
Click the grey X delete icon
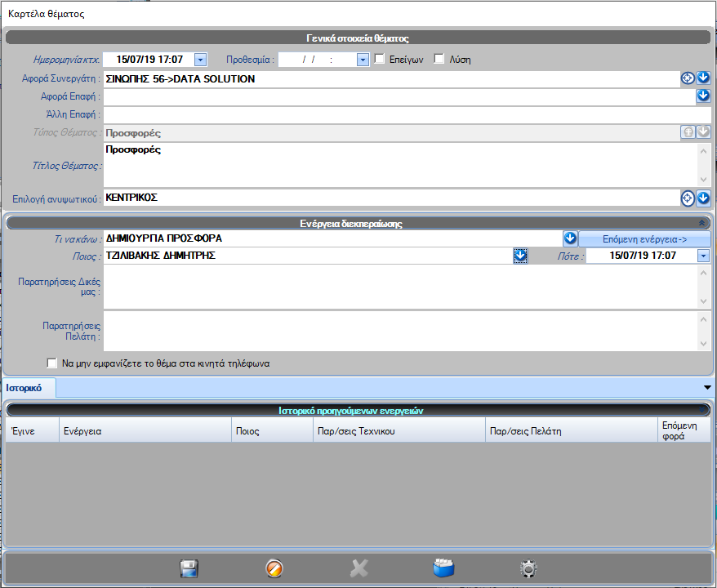pos(359,569)
